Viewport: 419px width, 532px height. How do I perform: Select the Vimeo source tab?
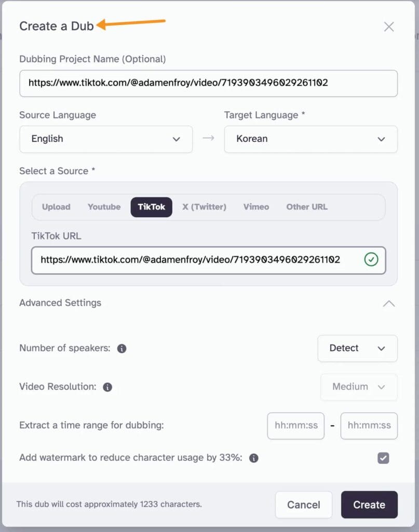[x=255, y=207]
